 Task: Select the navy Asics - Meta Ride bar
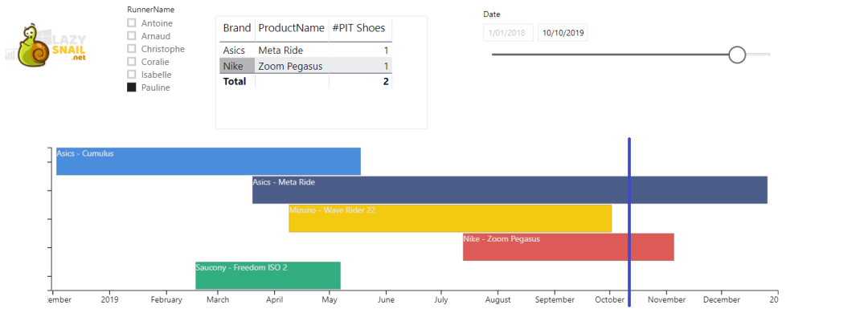[x=510, y=189]
